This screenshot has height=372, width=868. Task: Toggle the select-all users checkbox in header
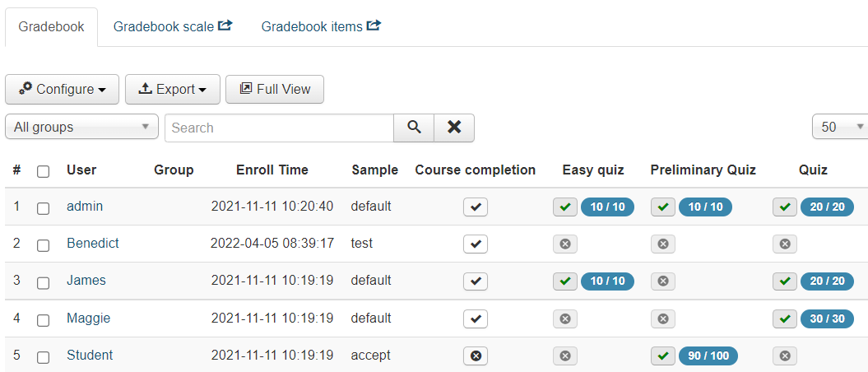(x=44, y=171)
